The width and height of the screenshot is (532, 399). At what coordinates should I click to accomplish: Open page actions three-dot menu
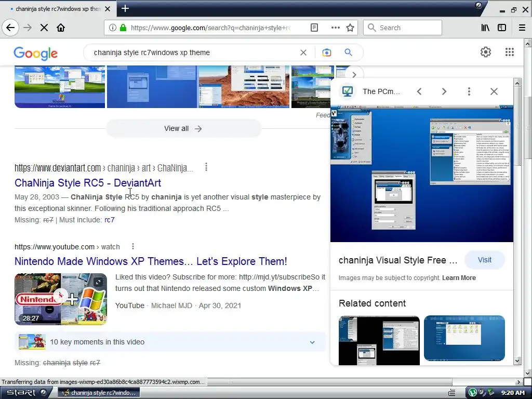pyautogui.click(x=335, y=28)
